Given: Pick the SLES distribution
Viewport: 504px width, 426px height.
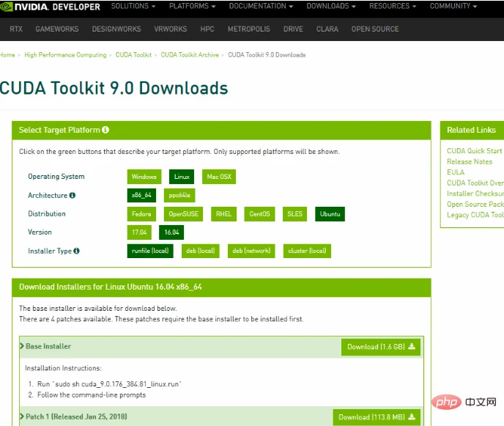Looking at the screenshot, I should click(294, 214).
